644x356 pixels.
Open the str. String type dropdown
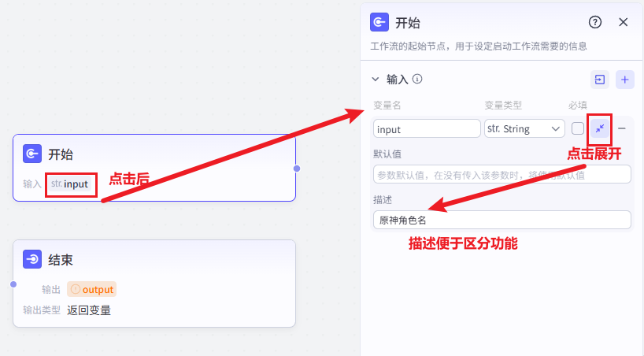[524, 128]
